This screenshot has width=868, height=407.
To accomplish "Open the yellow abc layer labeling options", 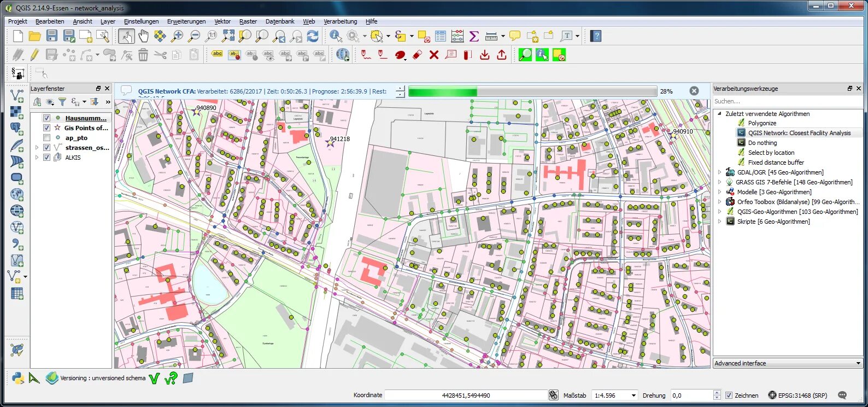I will pyautogui.click(x=217, y=55).
